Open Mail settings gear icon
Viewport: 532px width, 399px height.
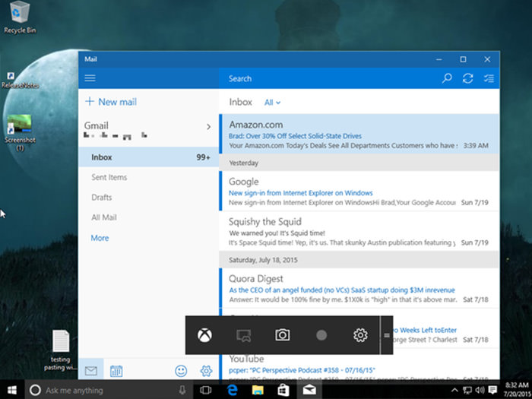pyautogui.click(x=205, y=371)
